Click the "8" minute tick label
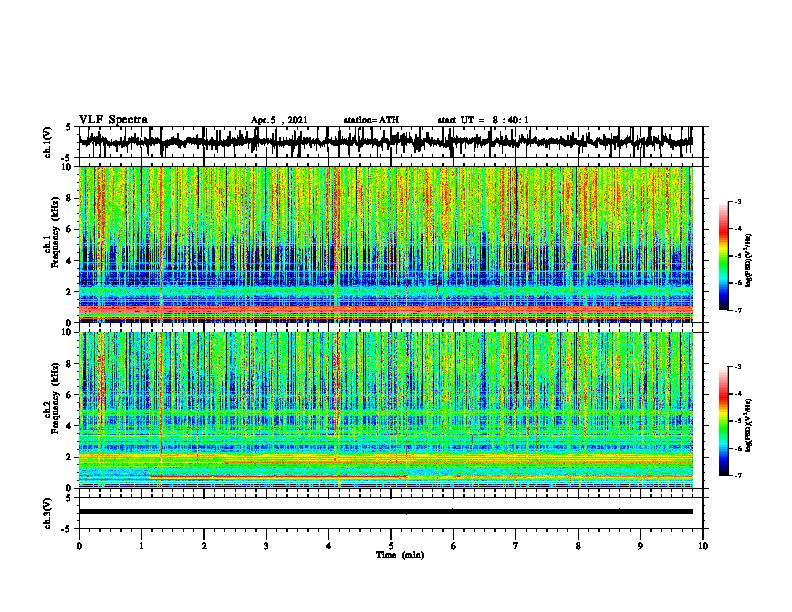The image size is (792, 612). click(578, 546)
